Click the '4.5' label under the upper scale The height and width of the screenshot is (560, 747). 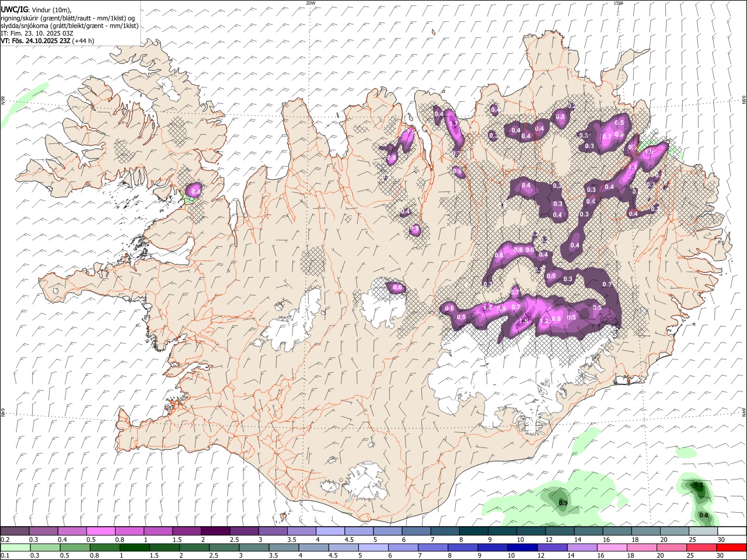point(349,540)
